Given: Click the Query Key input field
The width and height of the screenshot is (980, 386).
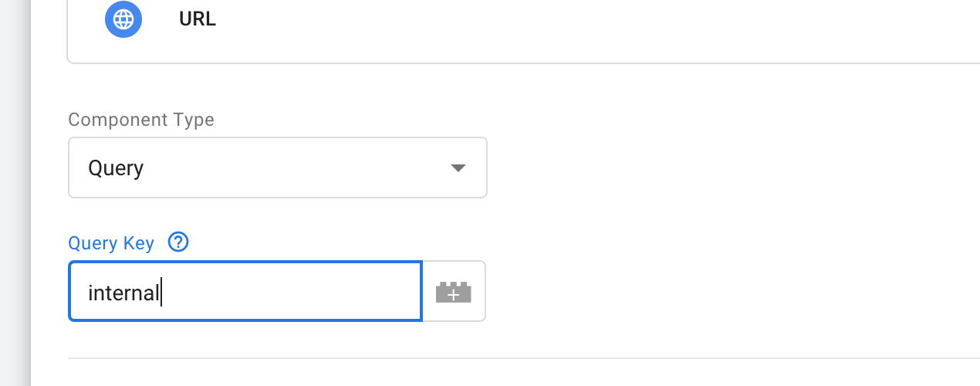Looking at the screenshot, I should pyautogui.click(x=245, y=291).
